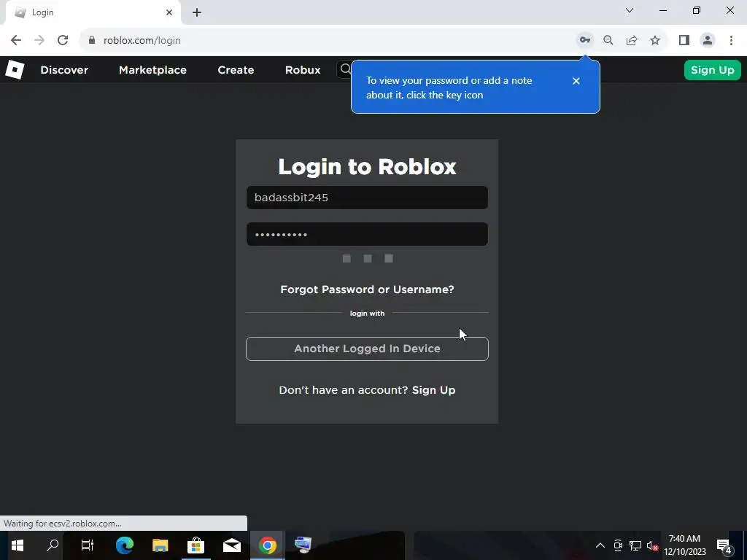Open the Marketplace menu item
Viewport: 747px width, 560px height.
[152, 70]
